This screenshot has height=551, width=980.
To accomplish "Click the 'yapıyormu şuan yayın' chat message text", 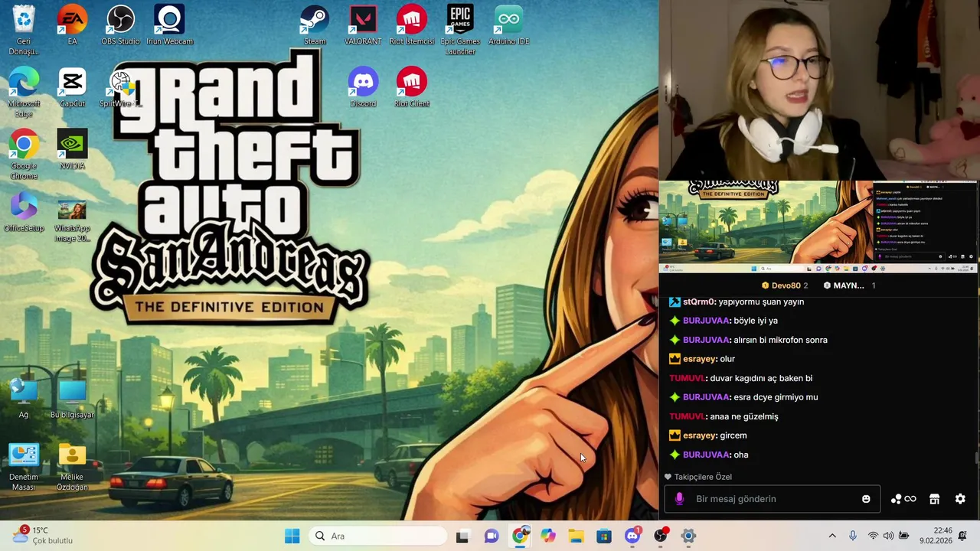I will tap(761, 302).
